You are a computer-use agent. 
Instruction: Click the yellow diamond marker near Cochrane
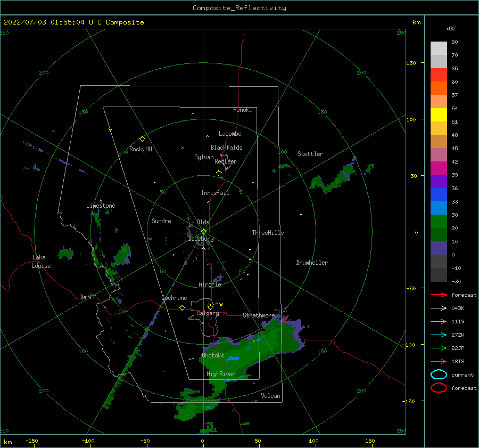coord(182,307)
